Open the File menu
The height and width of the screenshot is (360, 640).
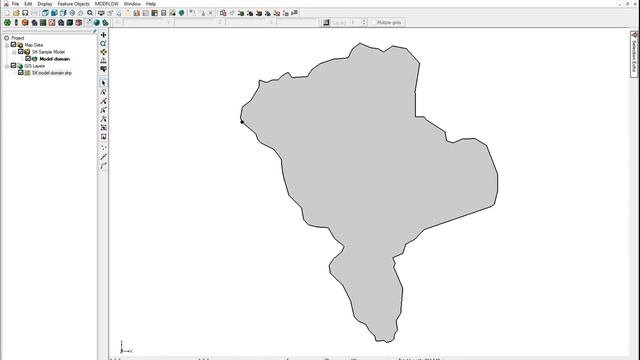(15, 4)
